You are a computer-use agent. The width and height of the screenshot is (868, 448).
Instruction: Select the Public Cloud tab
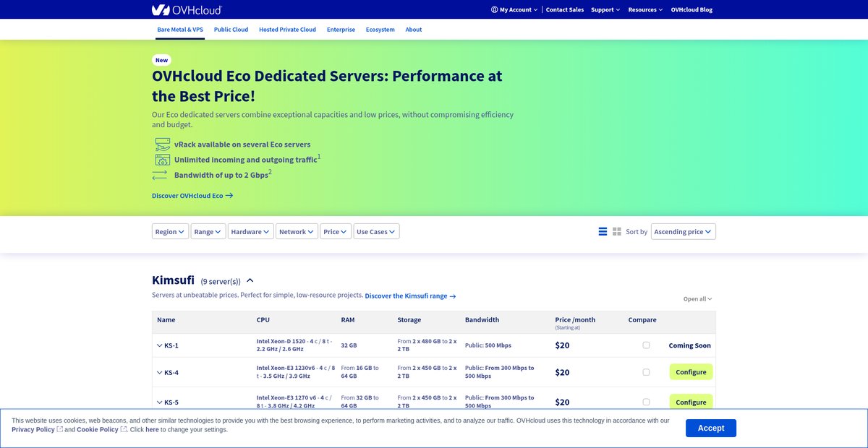coord(231,30)
